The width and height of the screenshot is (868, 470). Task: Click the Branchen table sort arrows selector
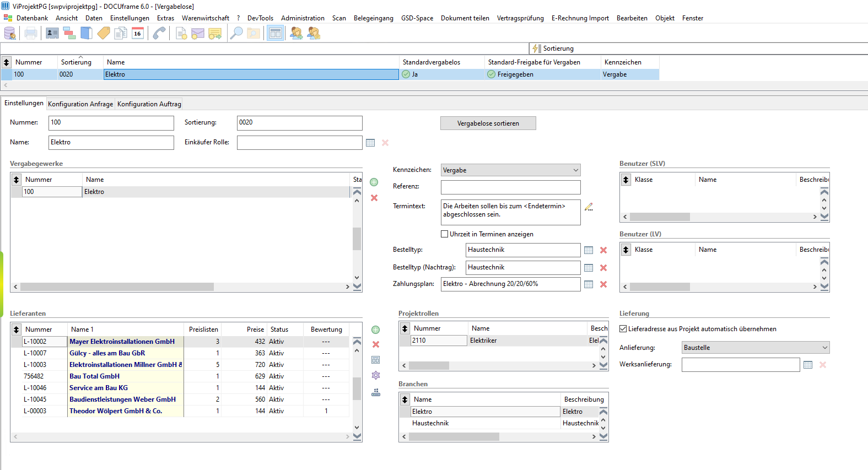pyautogui.click(x=405, y=399)
